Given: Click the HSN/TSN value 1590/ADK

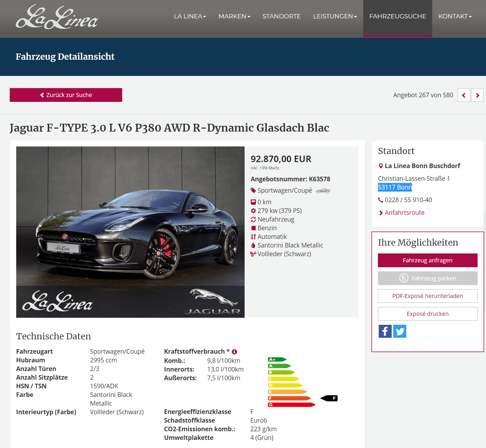Looking at the screenshot, I should tap(104, 386).
